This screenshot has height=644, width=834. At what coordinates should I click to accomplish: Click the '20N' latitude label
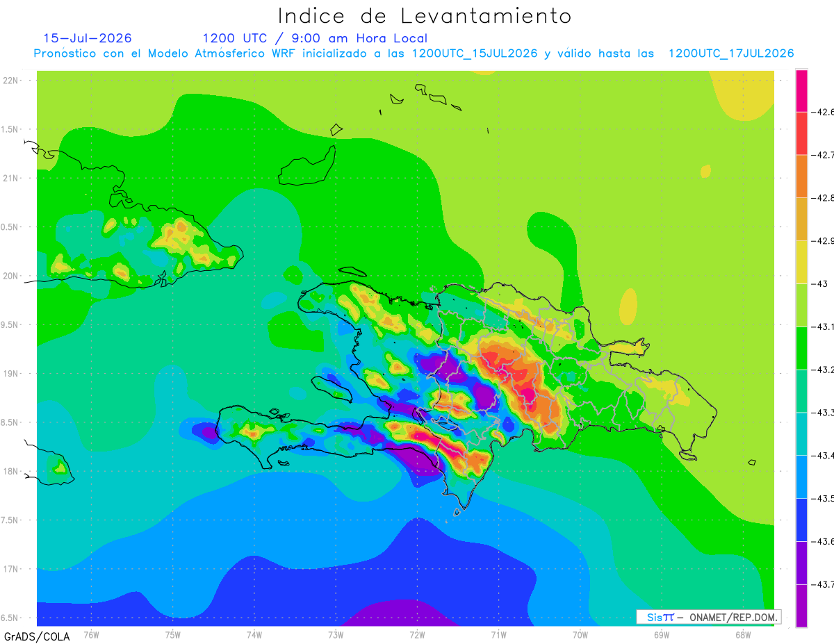(x=10, y=276)
